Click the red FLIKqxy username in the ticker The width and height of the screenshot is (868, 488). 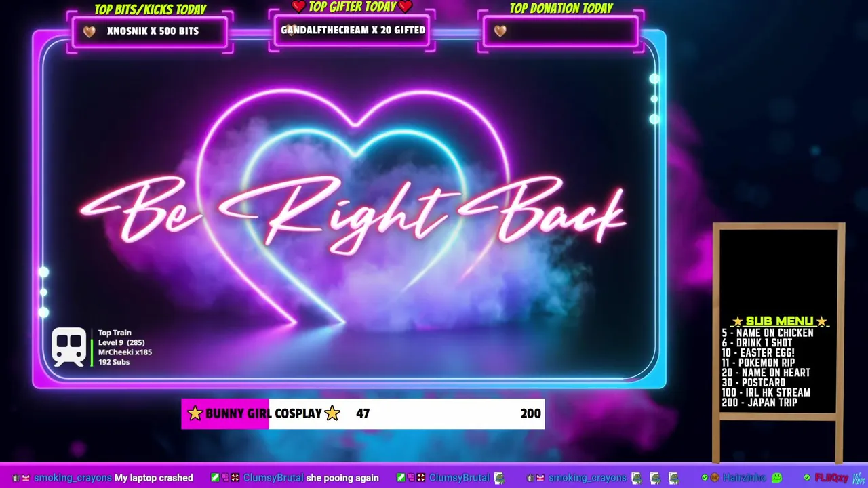pos(831,478)
